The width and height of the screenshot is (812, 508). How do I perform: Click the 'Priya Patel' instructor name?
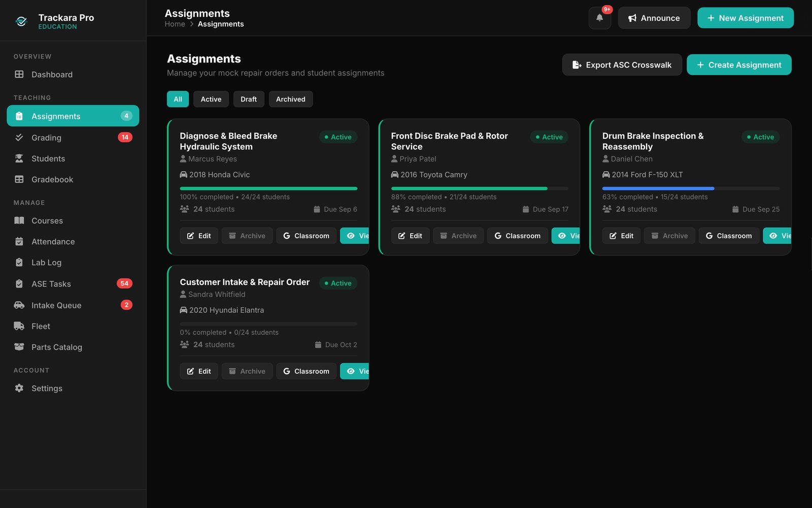click(x=418, y=159)
